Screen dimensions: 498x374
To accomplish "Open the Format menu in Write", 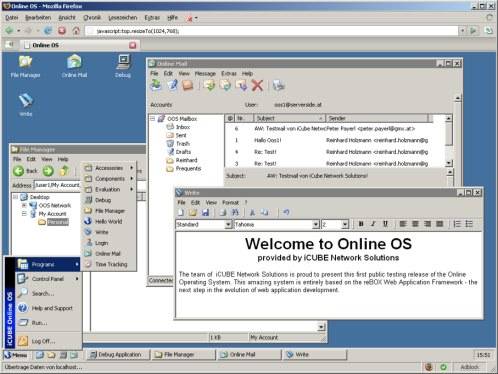I will pos(230,202).
